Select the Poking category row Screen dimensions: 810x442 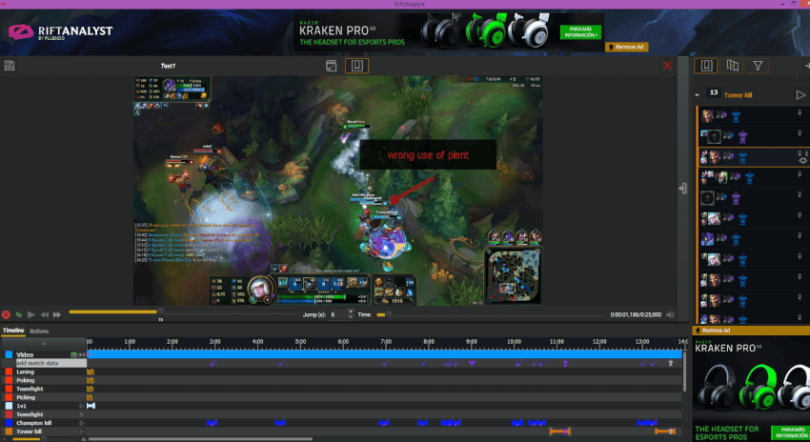[44, 380]
